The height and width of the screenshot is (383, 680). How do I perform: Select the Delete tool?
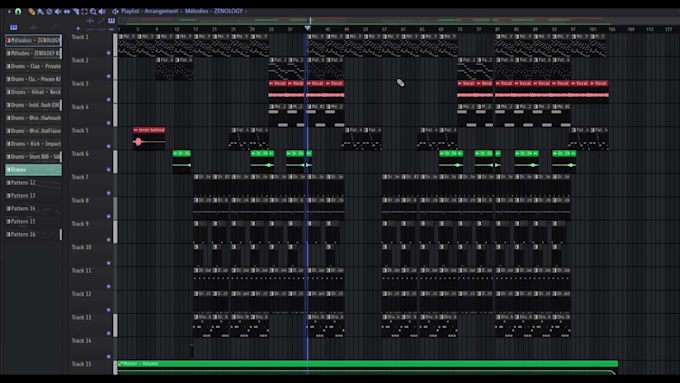49,12
